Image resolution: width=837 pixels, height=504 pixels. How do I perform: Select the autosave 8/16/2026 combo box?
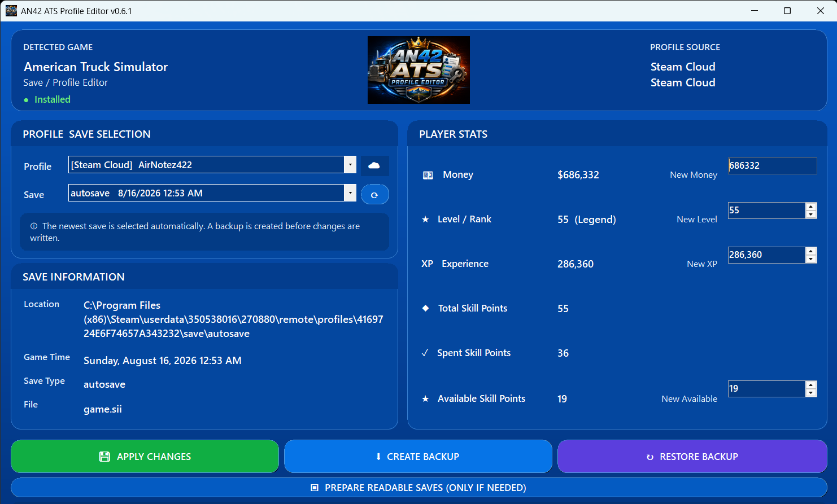(x=212, y=193)
